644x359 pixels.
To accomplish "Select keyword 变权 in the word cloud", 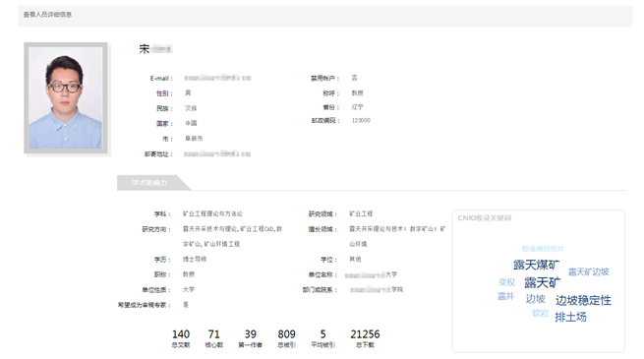I will tap(506, 282).
